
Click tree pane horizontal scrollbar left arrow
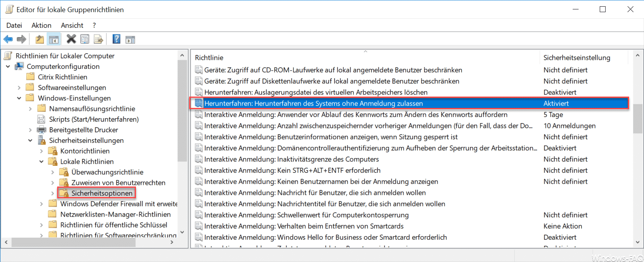tap(6, 242)
